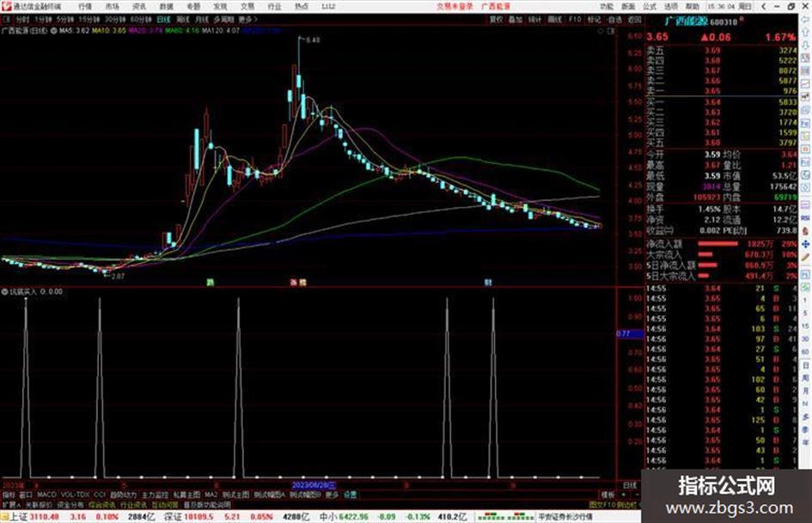Screen dimensions: 812x523
Task: Open the 公式 menu
Action: coord(650,6)
